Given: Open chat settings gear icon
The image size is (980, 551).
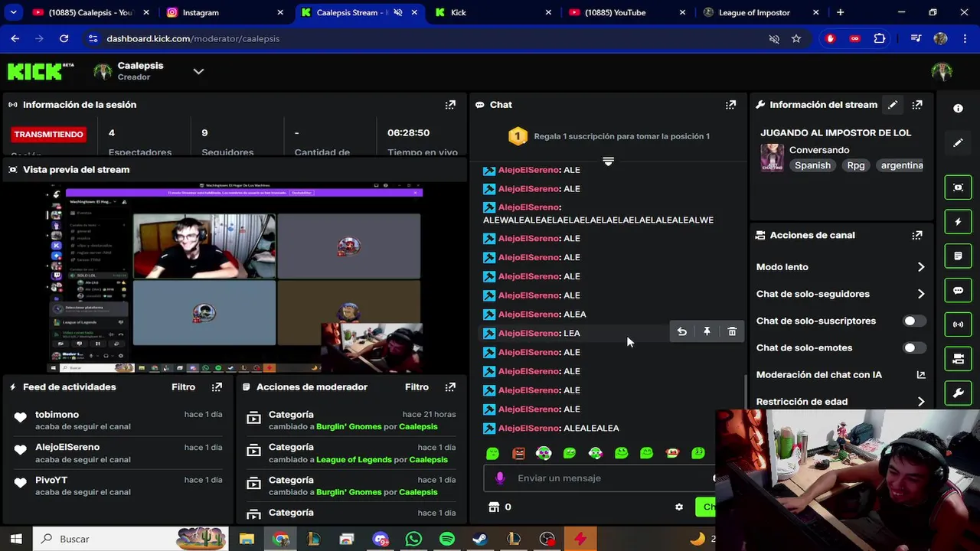Looking at the screenshot, I should (x=678, y=507).
